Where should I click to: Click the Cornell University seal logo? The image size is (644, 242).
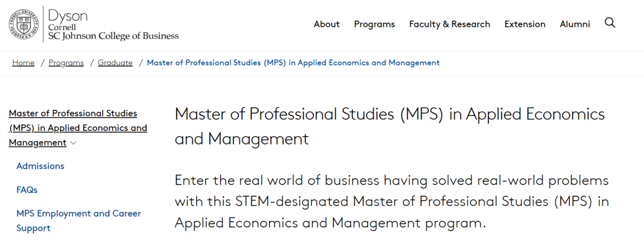click(23, 24)
